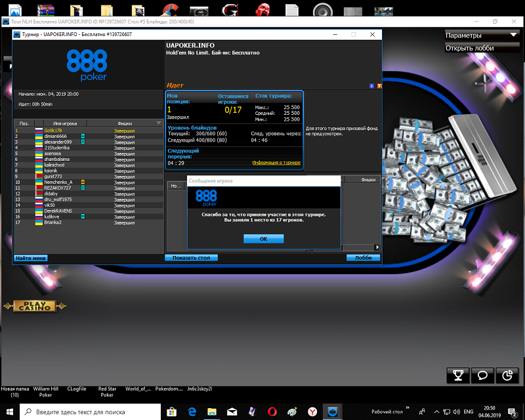Image resolution: width=525 pixels, height=420 pixels.
Task: Open Yandex browser from taskbar
Action: (x=312, y=411)
